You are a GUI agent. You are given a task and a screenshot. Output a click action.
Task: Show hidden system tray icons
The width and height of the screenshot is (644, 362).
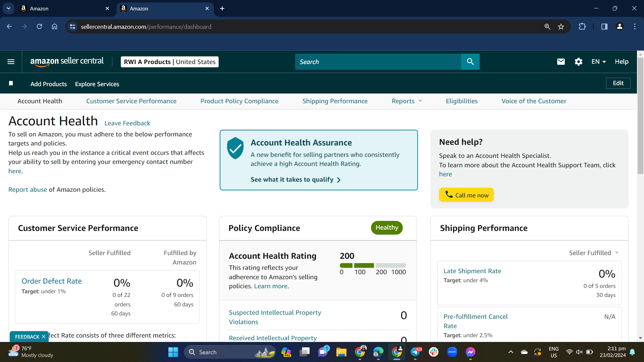point(511,352)
